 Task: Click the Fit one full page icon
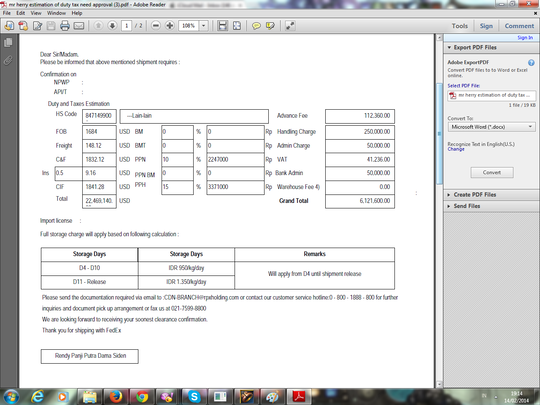(x=237, y=26)
